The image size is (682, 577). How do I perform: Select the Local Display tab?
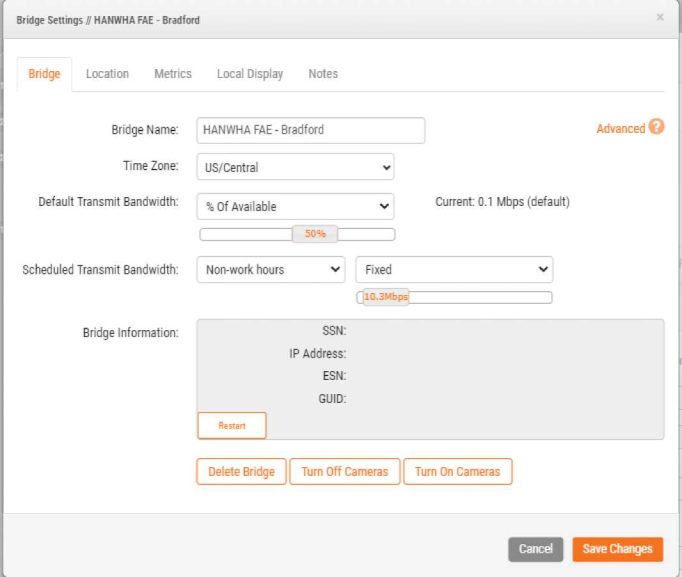tap(250, 74)
